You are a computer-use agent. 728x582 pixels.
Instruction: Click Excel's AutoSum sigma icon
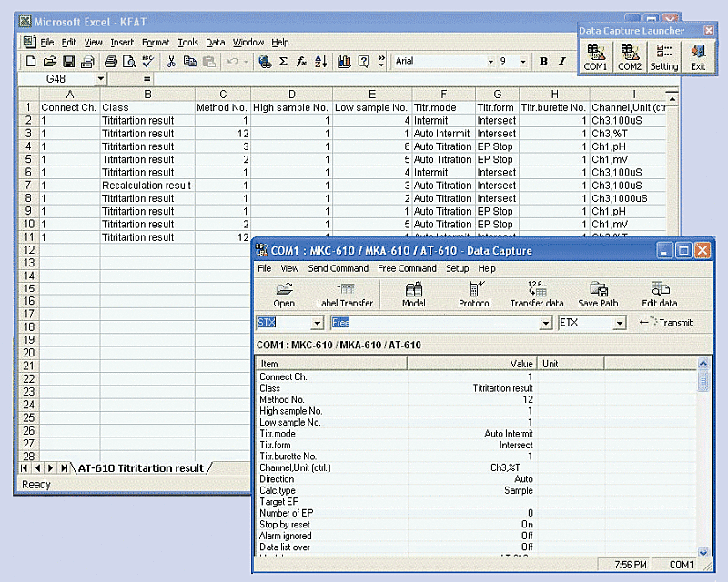283,62
